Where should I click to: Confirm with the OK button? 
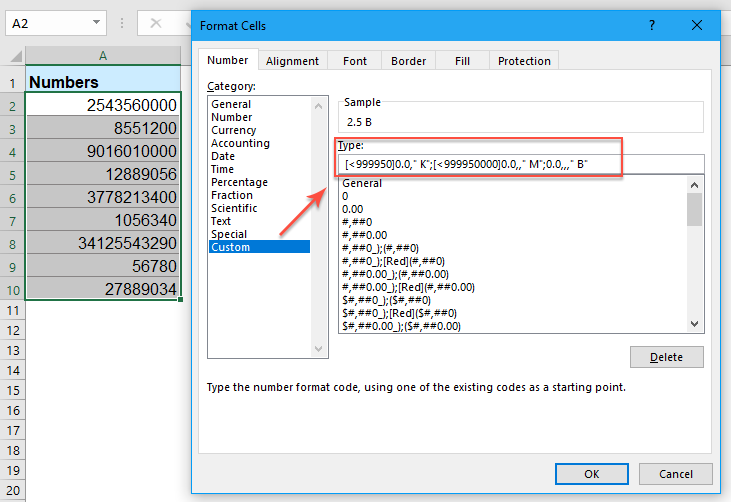pos(592,474)
